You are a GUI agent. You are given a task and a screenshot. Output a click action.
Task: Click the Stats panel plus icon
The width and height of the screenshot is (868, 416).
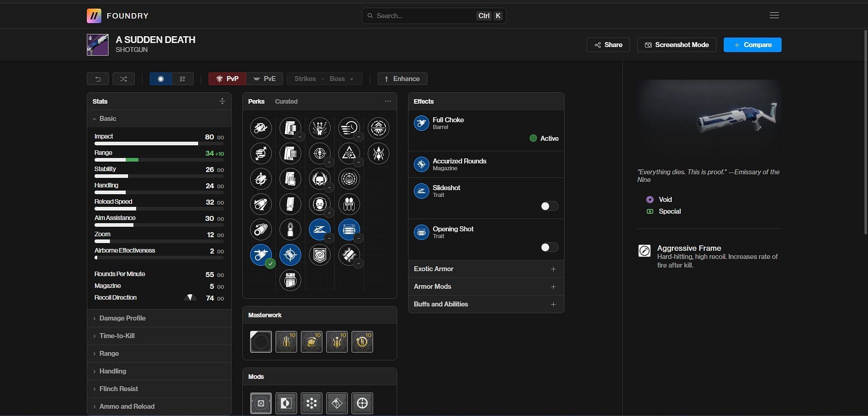point(222,101)
